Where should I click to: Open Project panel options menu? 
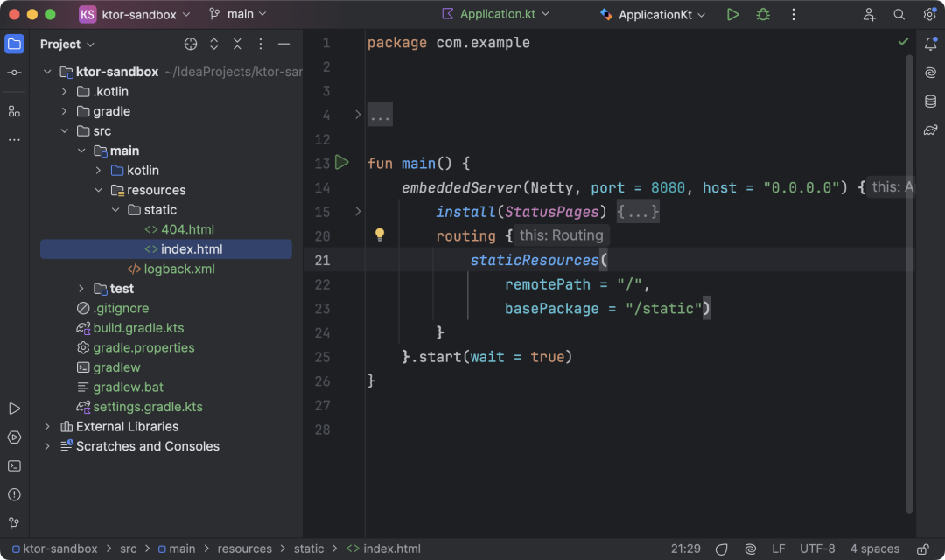261,44
